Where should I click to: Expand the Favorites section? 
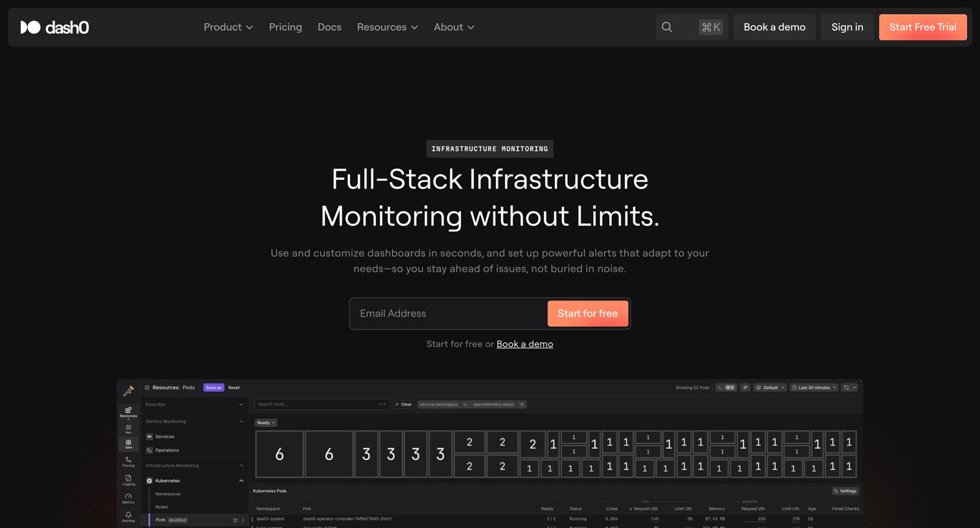(x=242, y=405)
